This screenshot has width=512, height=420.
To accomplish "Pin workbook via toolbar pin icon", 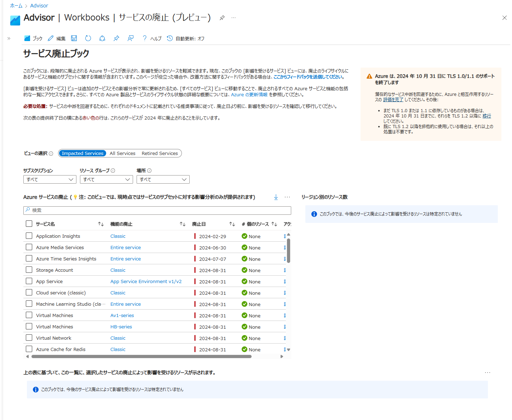I will click(x=116, y=38).
